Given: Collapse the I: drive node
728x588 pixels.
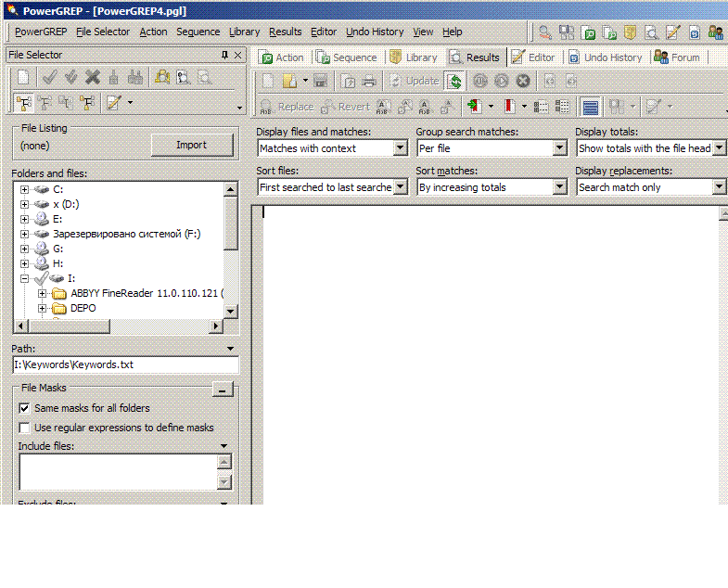Looking at the screenshot, I should click(x=24, y=278).
